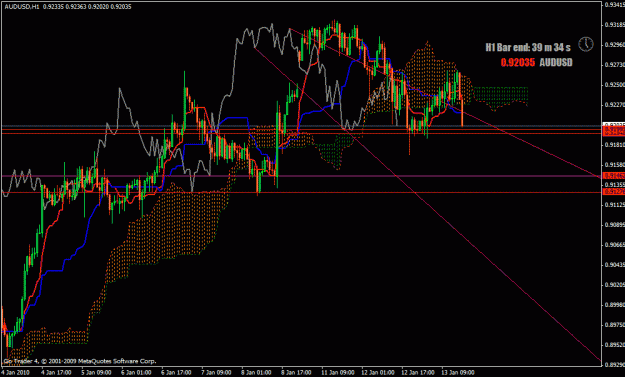Click the 0.9250 price scale label
Image resolution: width=625 pixels, height=377 pixels.
point(615,85)
